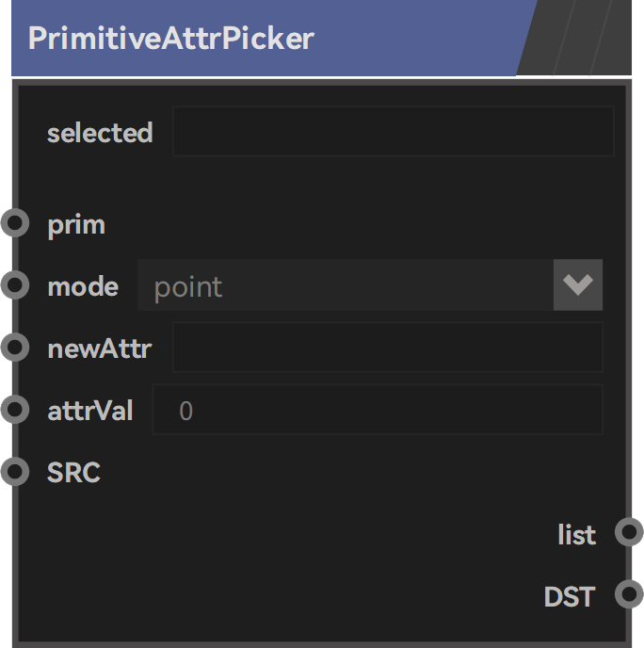
Task: Click the DST output socket
Action: (x=629, y=594)
